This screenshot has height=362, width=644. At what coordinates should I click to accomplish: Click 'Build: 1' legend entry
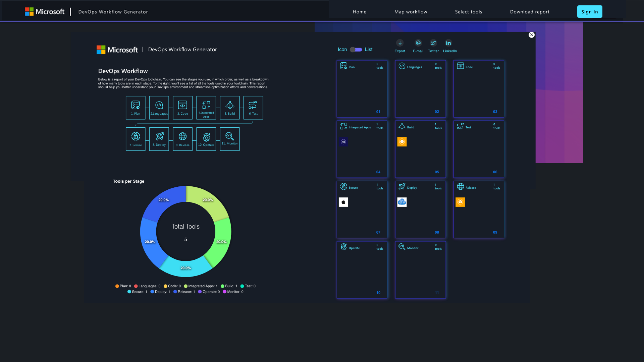pyautogui.click(x=229, y=286)
